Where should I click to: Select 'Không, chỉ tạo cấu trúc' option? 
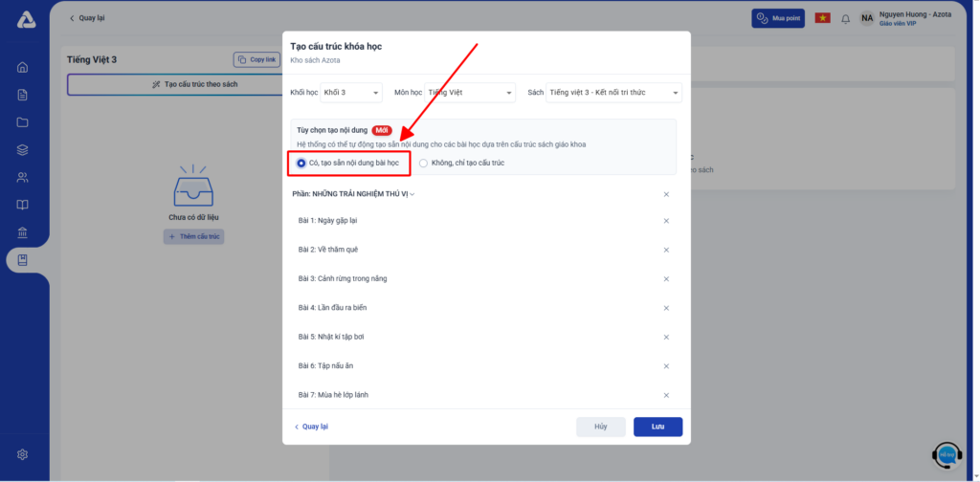pos(424,163)
